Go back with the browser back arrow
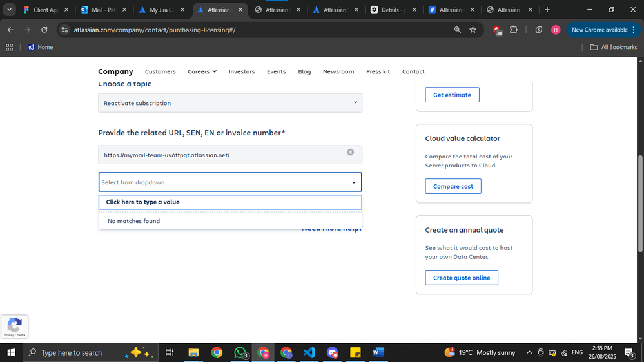This screenshot has width=644, height=362. [10, 30]
